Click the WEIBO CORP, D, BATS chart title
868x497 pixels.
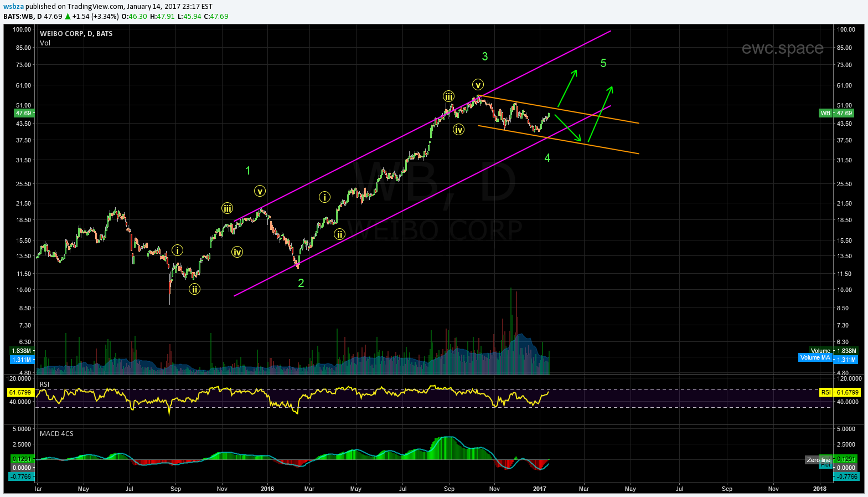coord(76,34)
